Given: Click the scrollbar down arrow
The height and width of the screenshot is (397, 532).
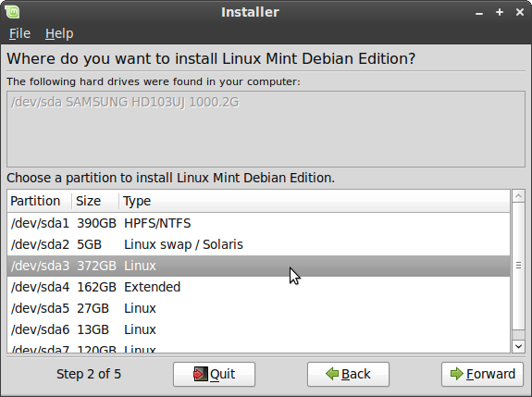Looking at the screenshot, I should coord(518,346).
